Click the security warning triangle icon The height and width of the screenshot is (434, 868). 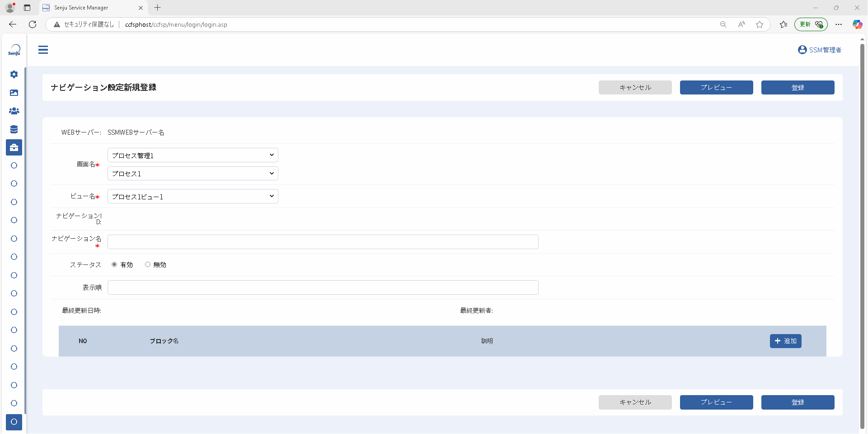(x=57, y=24)
